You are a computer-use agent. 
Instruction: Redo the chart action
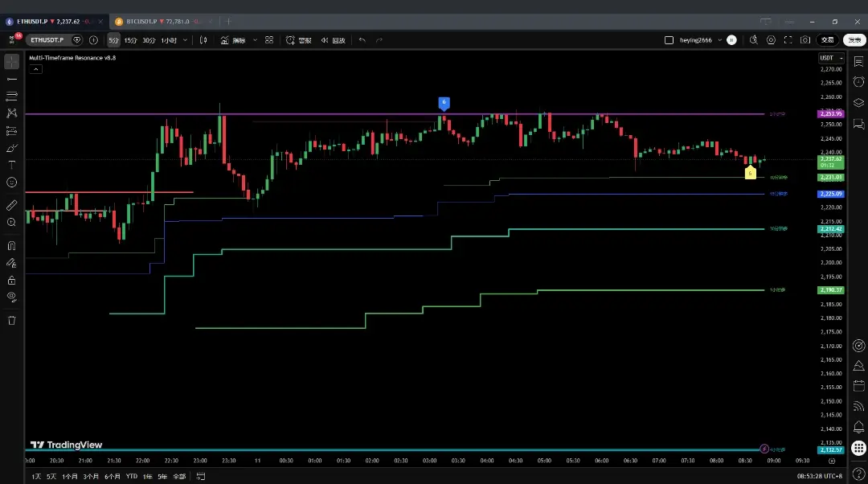point(379,40)
